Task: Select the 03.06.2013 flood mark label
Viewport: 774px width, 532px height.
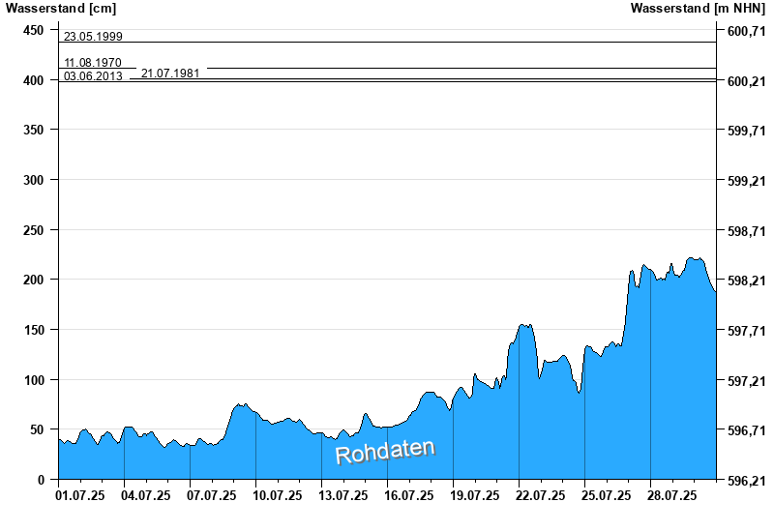Action: click(x=93, y=76)
